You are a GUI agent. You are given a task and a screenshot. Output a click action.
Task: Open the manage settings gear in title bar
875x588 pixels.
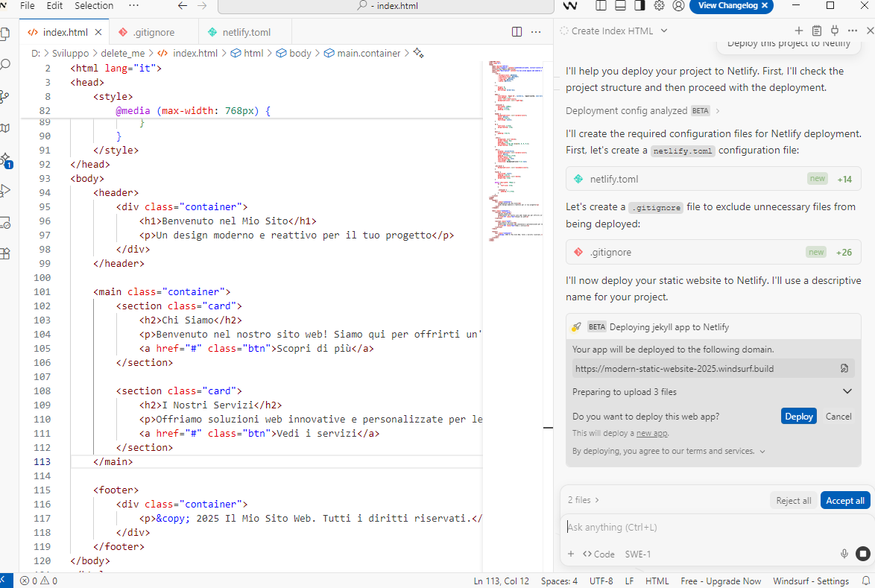coord(659,6)
